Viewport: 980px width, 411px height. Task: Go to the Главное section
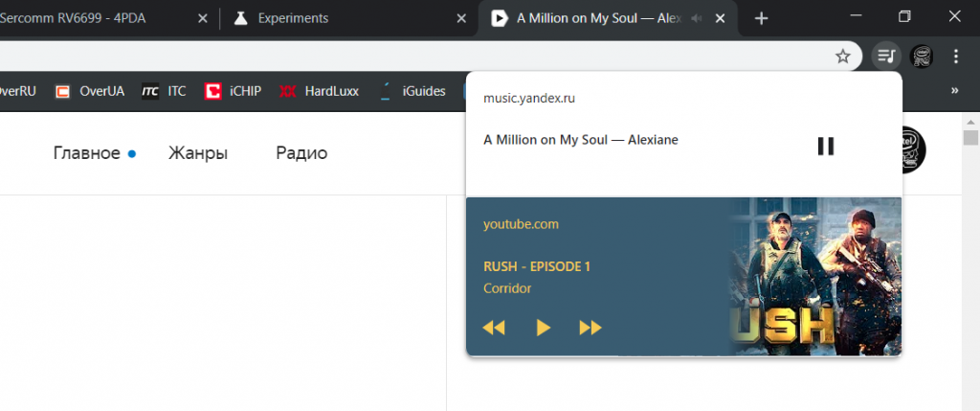tap(87, 153)
